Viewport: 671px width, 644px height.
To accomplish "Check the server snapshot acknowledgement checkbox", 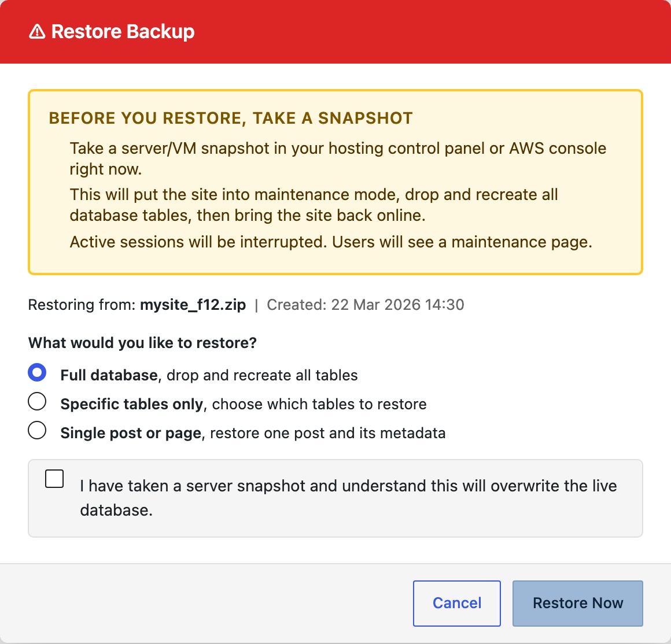I will pos(54,479).
